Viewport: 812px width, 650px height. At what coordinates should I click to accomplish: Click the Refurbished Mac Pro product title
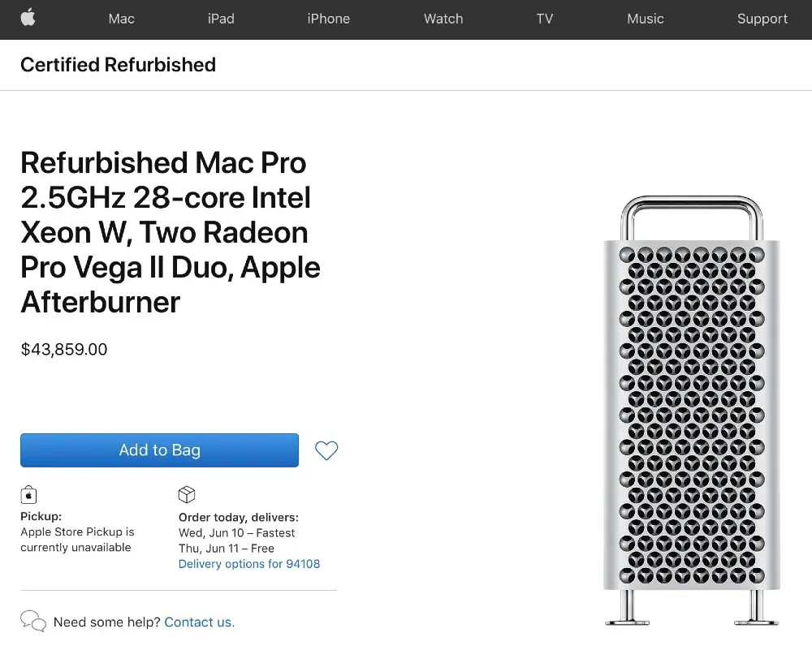point(171,232)
